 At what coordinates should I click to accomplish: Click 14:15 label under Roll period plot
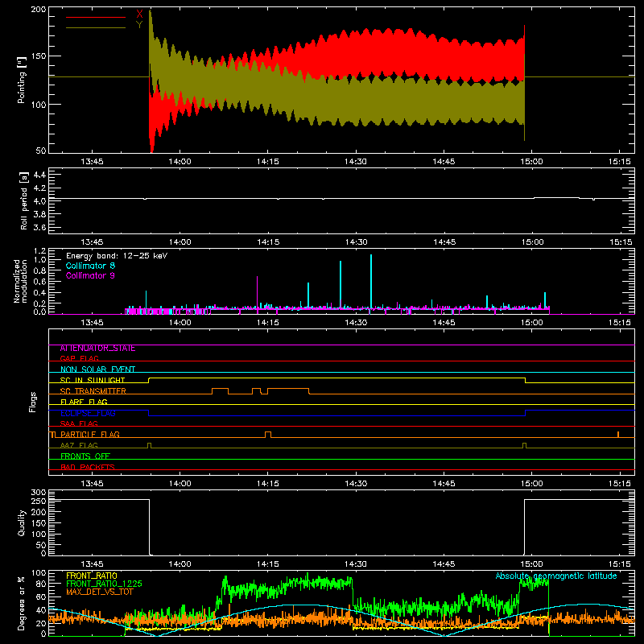pyautogui.click(x=268, y=242)
